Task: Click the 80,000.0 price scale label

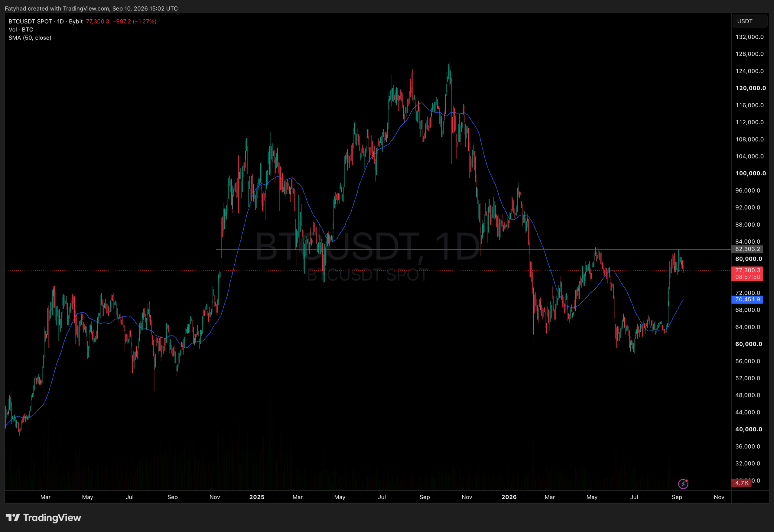Action: pos(749,259)
